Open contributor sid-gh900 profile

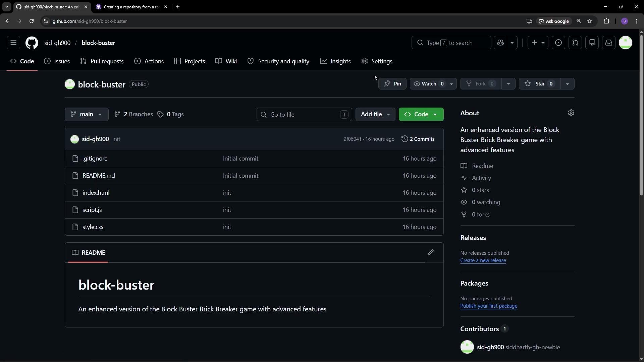490,347
